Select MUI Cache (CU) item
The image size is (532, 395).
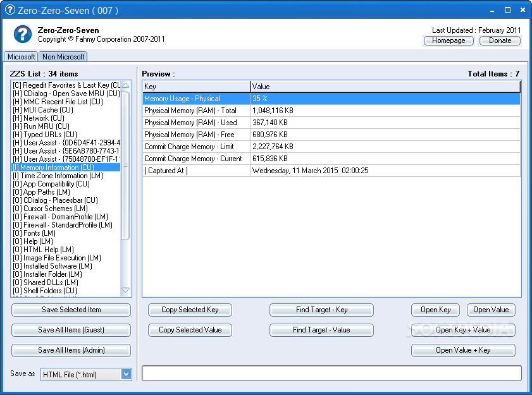pos(66,110)
